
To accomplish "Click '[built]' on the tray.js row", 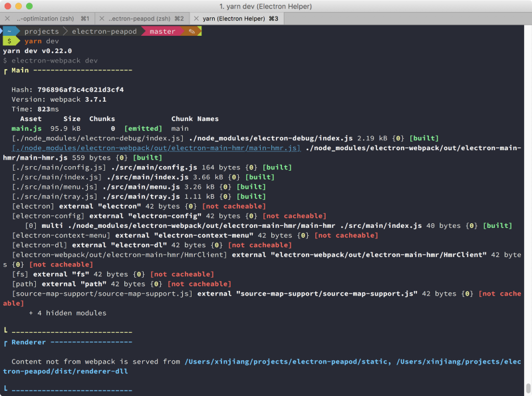I will tap(251, 197).
